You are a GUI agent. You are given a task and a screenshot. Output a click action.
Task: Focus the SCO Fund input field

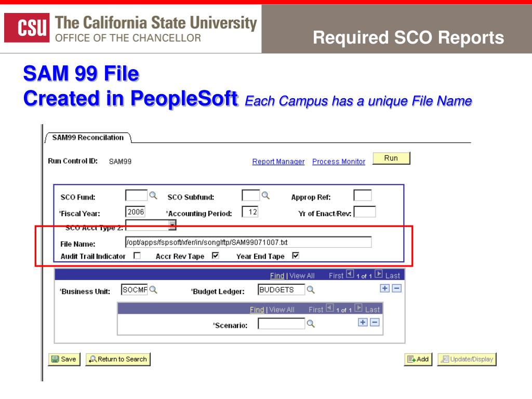tap(137, 195)
